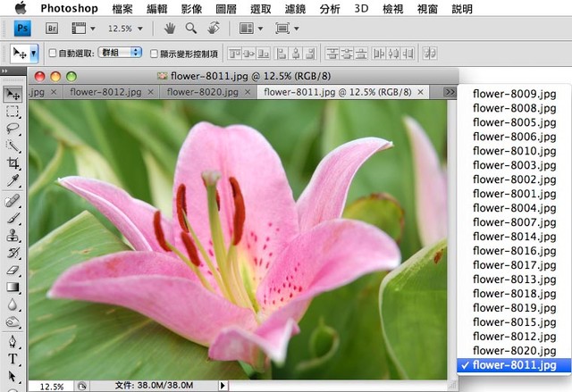Choose flower-8009.jpg from the document list
This screenshot has width=572, height=392.
(x=515, y=94)
